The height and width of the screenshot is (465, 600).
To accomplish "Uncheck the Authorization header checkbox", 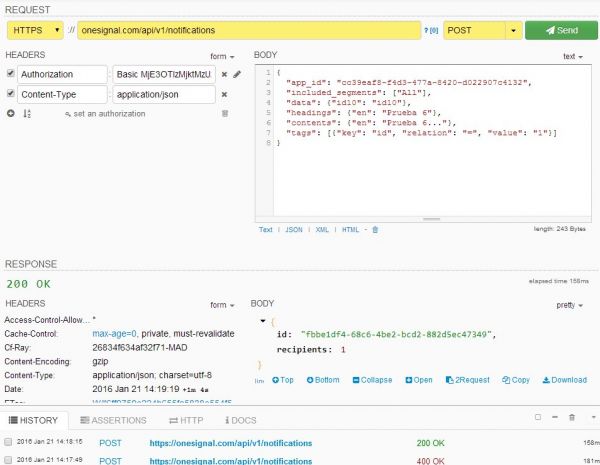I will point(11,73).
